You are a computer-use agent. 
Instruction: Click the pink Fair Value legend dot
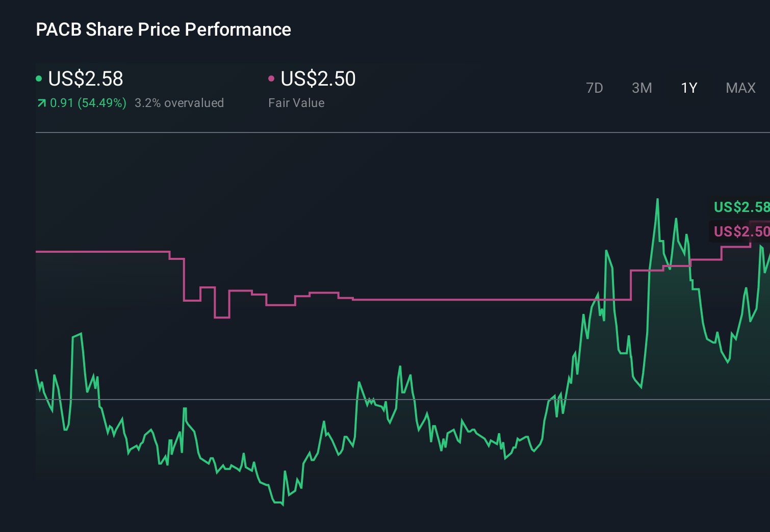click(x=272, y=78)
